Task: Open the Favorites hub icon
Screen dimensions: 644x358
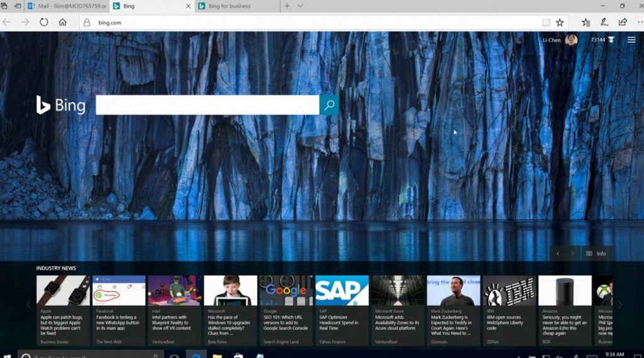Action: click(x=586, y=23)
